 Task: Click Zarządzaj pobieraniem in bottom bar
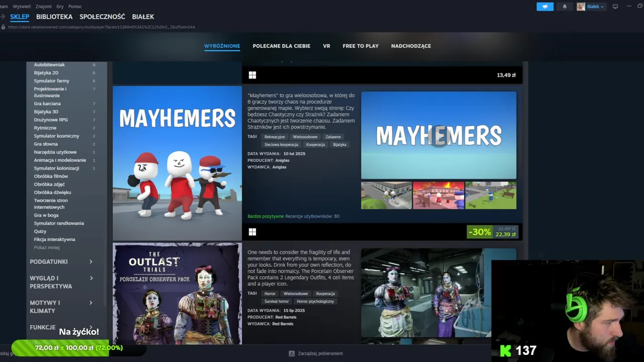(320, 353)
